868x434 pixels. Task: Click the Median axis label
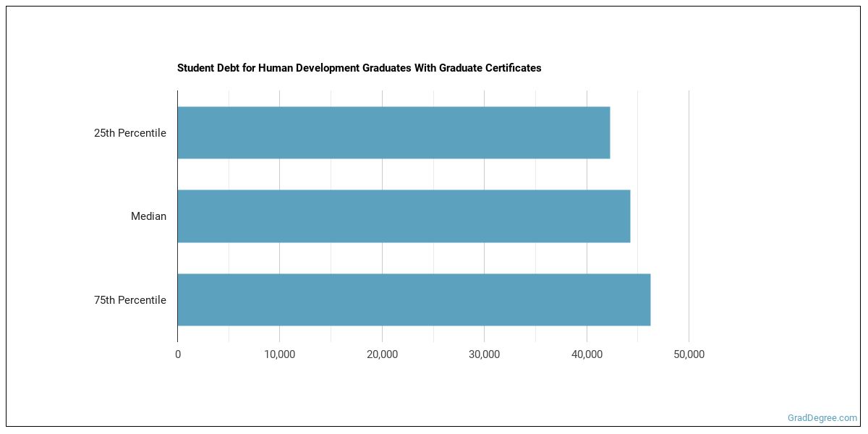click(x=148, y=216)
